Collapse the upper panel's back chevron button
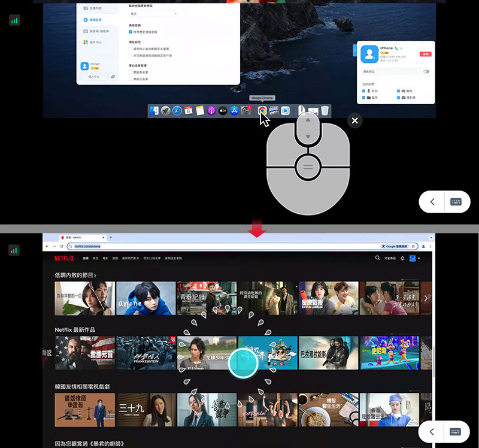 [x=432, y=202]
